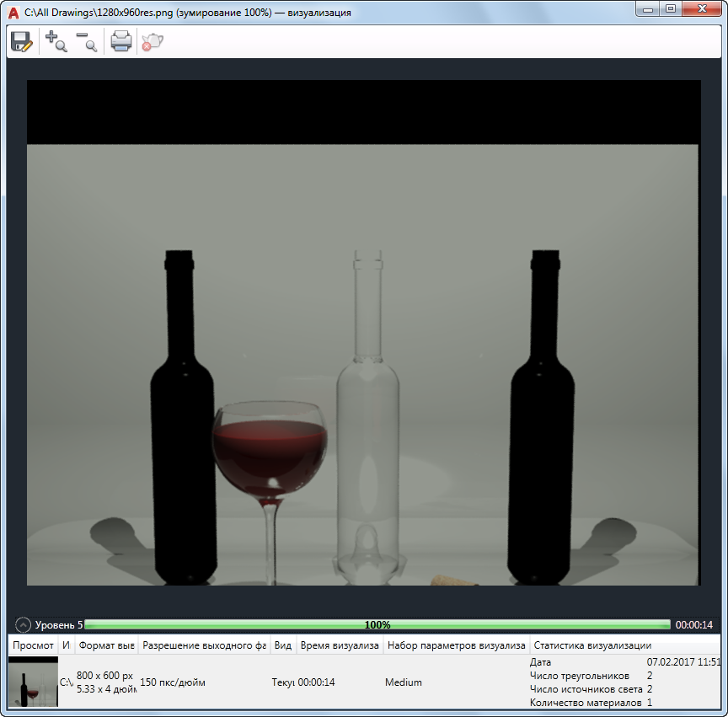Image resolution: width=728 pixels, height=717 pixels.
Task: Select the Вид column header
Action: (283, 645)
